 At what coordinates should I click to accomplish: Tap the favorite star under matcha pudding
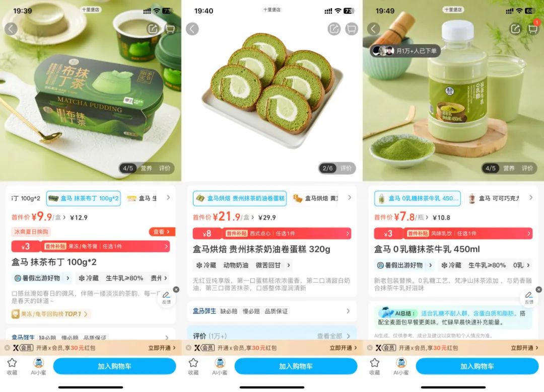(x=12, y=366)
